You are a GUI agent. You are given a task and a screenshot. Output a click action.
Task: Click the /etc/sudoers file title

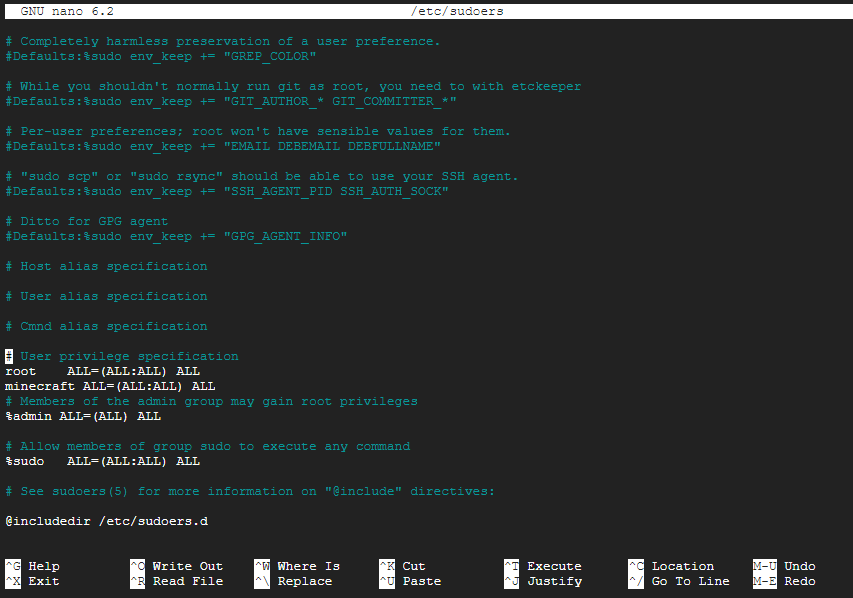pos(457,11)
